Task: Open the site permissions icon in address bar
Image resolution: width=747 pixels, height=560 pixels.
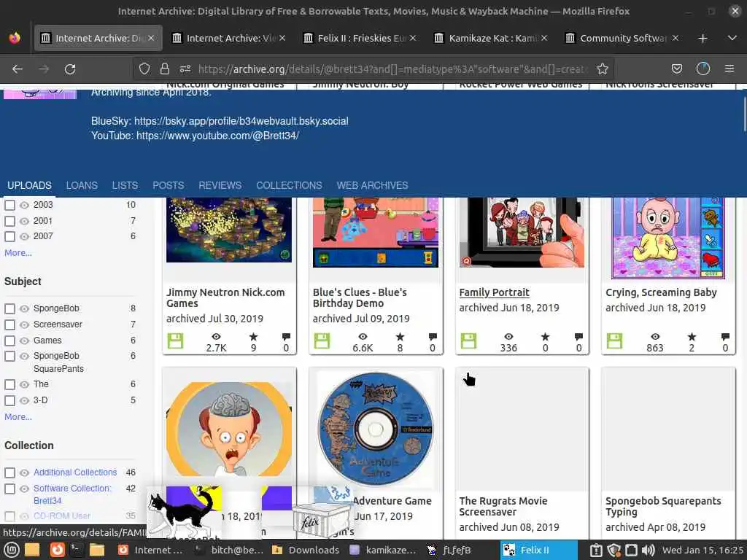Action: [x=185, y=69]
